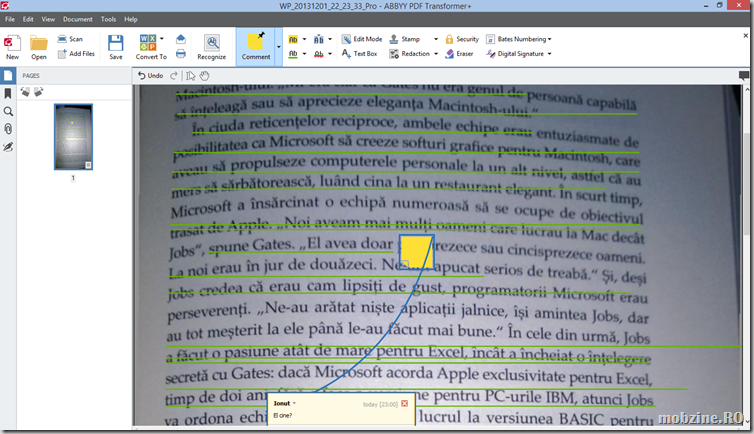Expand Bates Numbering dropdown arrow
The height and width of the screenshot is (434, 754).
pos(550,39)
